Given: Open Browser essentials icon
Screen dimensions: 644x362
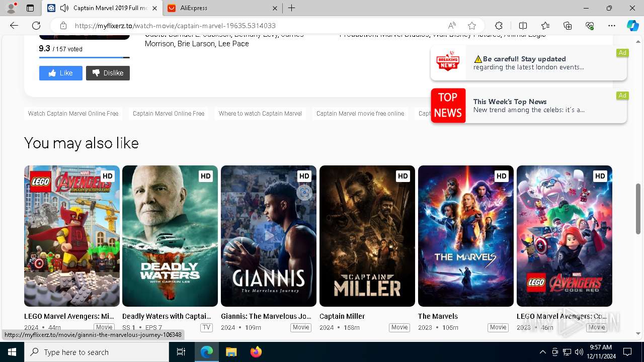Looking at the screenshot, I should [x=590, y=26].
